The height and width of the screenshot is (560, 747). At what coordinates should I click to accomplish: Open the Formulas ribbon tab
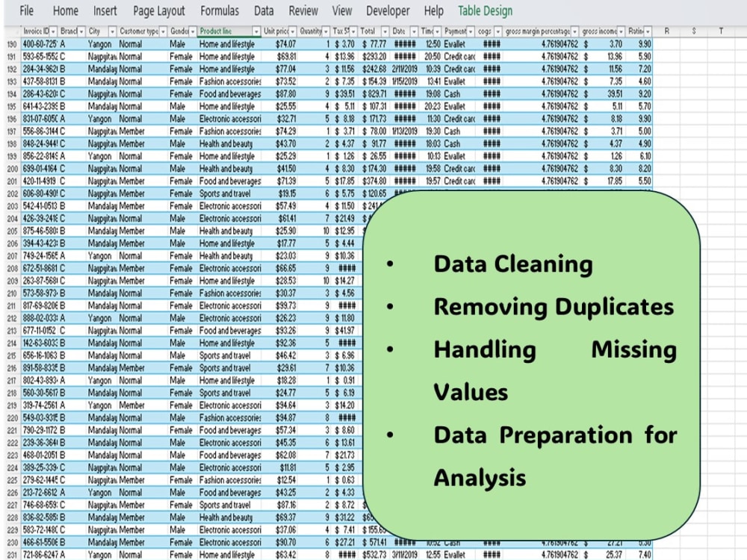coord(220,10)
